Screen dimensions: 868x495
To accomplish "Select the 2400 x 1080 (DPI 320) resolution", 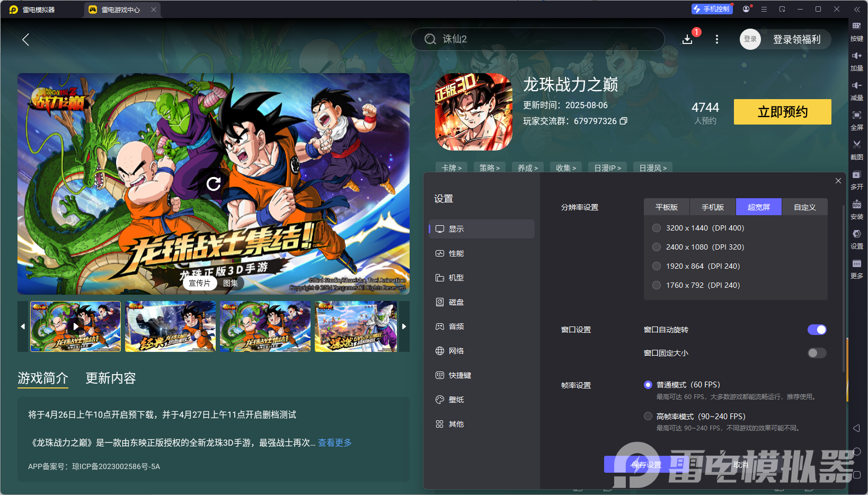I will click(x=657, y=247).
